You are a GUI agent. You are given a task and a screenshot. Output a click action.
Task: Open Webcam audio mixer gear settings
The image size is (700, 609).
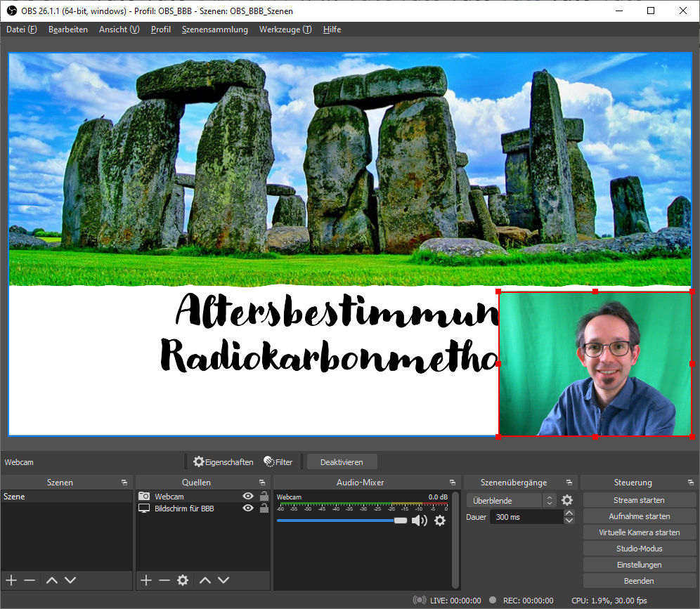(x=440, y=520)
